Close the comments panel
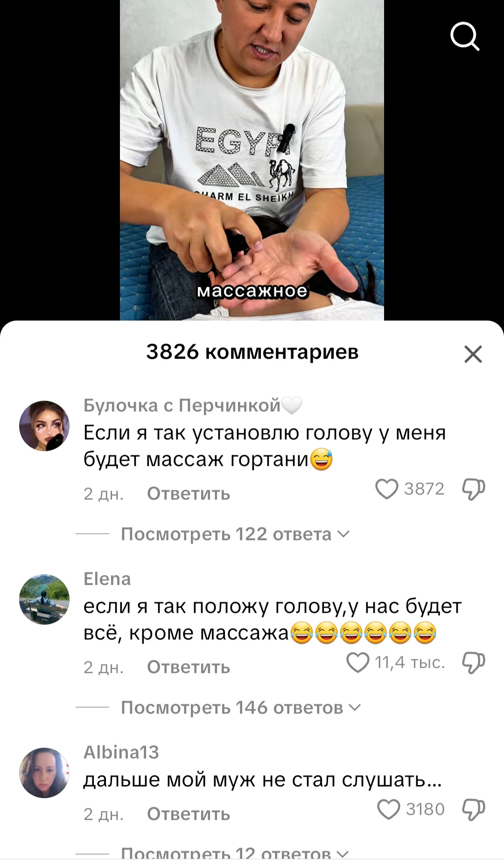504x868 pixels. click(x=473, y=354)
